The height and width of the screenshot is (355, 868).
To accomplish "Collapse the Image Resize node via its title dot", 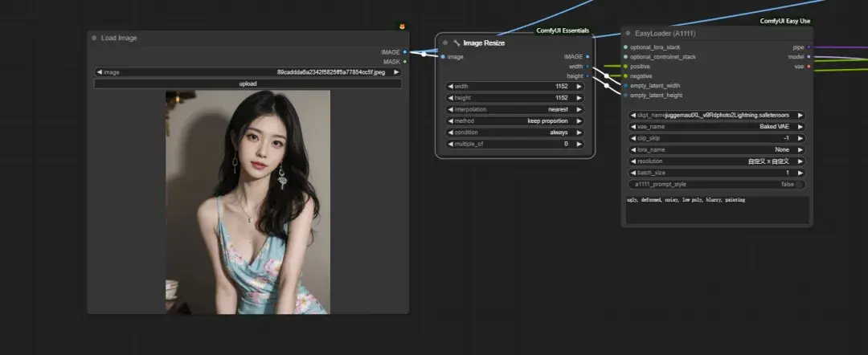I will [x=445, y=43].
